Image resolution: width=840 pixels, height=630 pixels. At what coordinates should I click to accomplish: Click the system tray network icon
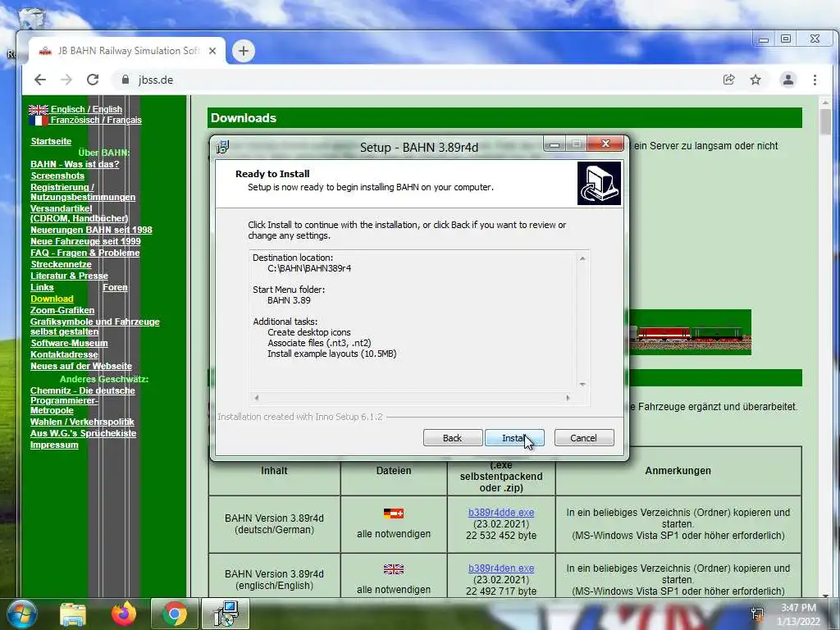point(757,614)
